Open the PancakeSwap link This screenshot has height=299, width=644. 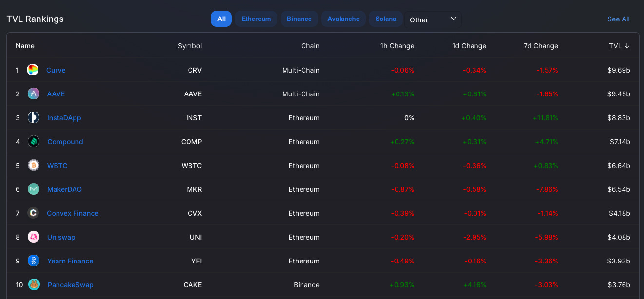coord(71,285)
